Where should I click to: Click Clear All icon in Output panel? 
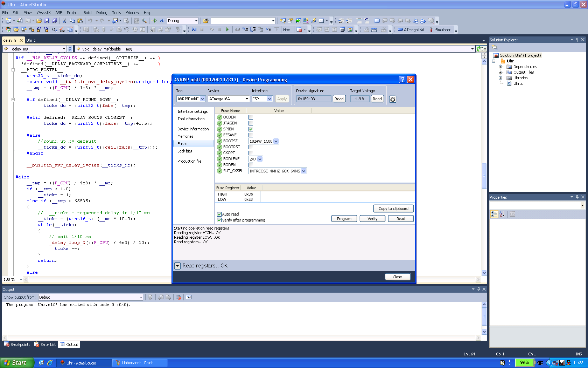[179, 297]
